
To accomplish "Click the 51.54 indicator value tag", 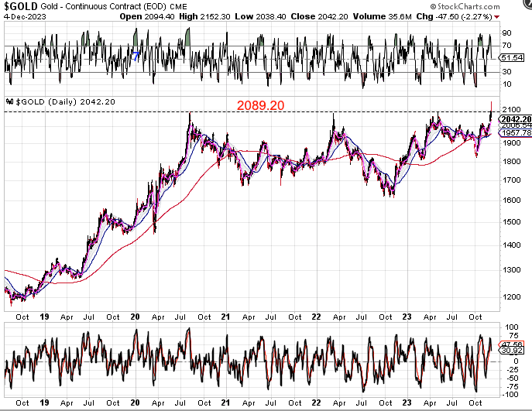I will 513,58.
